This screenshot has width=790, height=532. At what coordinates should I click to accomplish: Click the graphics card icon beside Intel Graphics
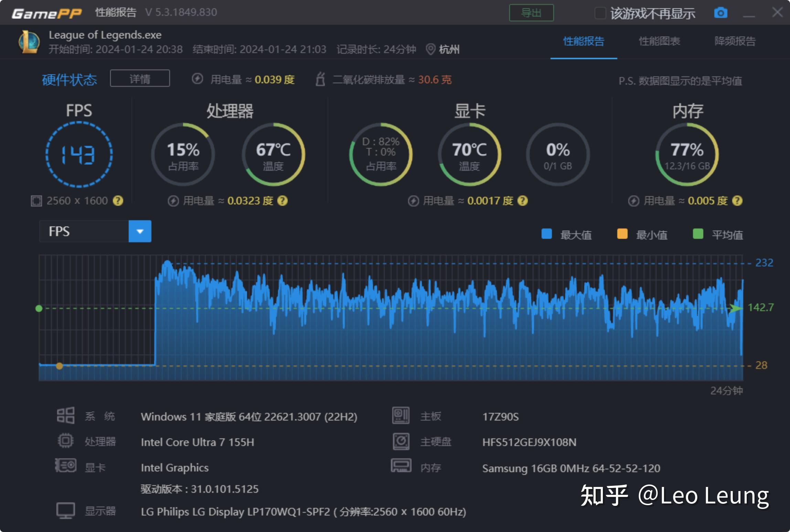[65, 466]
